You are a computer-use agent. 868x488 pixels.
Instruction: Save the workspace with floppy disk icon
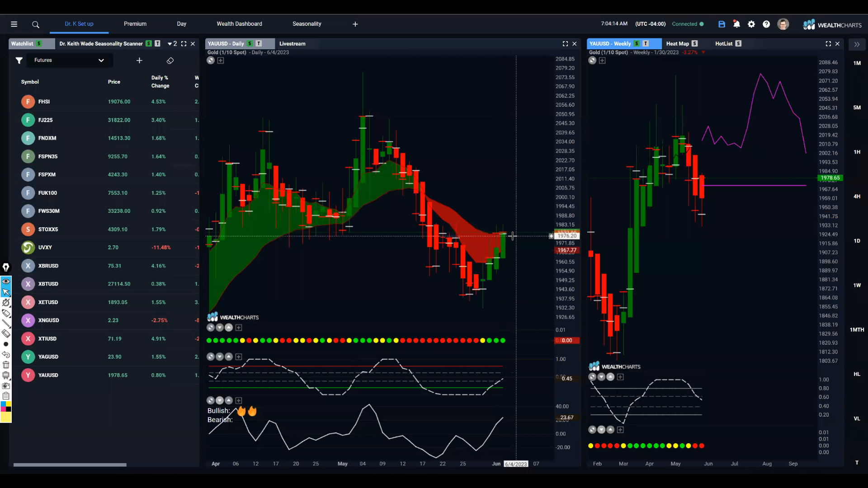722,24
